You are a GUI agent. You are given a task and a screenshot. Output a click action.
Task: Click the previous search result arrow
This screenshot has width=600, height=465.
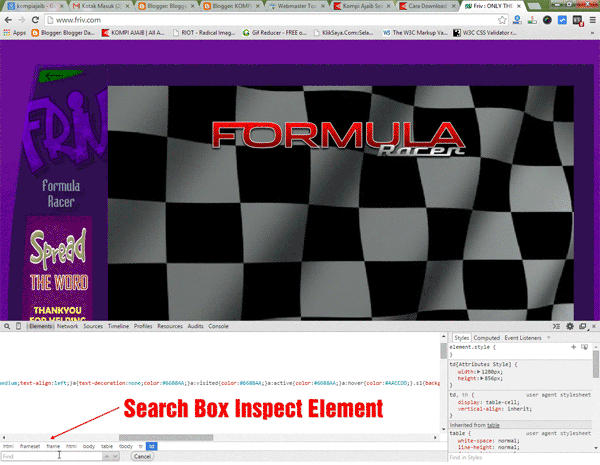point(107,457)
